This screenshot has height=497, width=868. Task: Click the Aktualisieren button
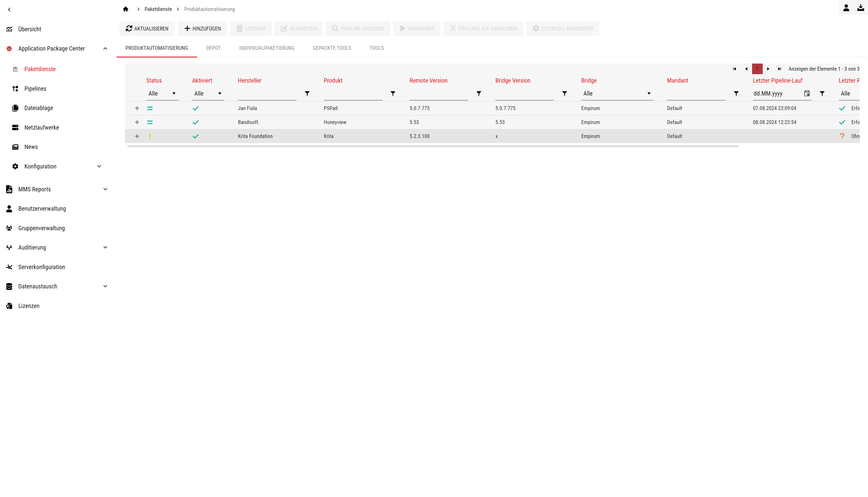pos(147,29)
